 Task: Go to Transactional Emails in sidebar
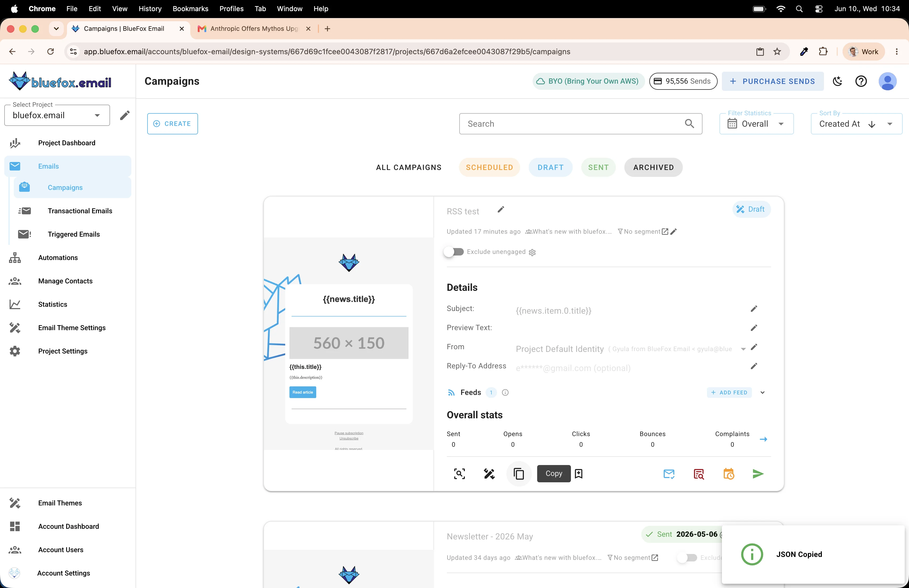click(x=73, y=211)
